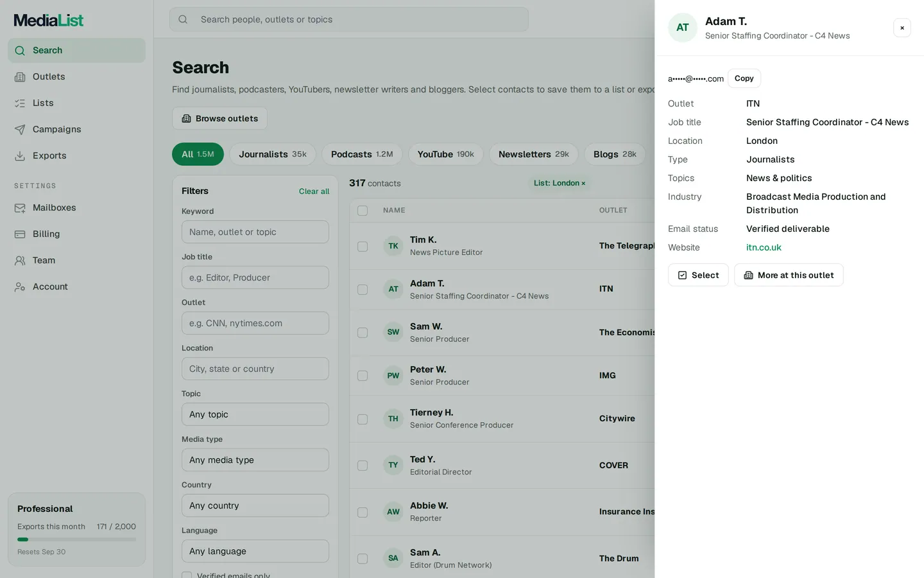Check the box for Tim K.

(363, 247)
